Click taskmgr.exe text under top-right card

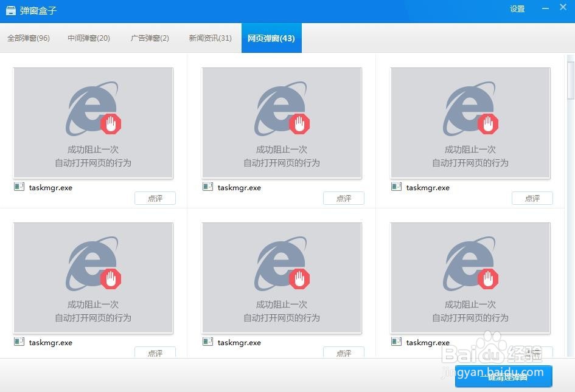[428, 188]
